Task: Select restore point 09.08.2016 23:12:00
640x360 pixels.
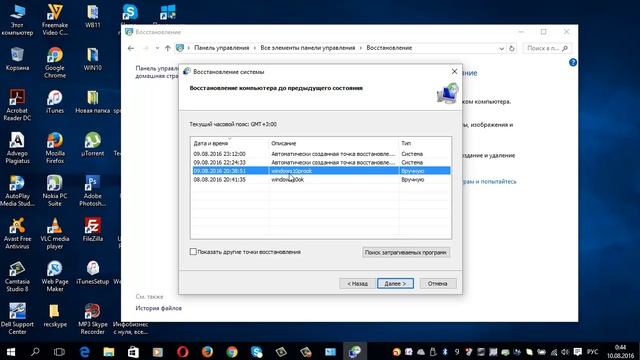Action: tap(321, 154)
